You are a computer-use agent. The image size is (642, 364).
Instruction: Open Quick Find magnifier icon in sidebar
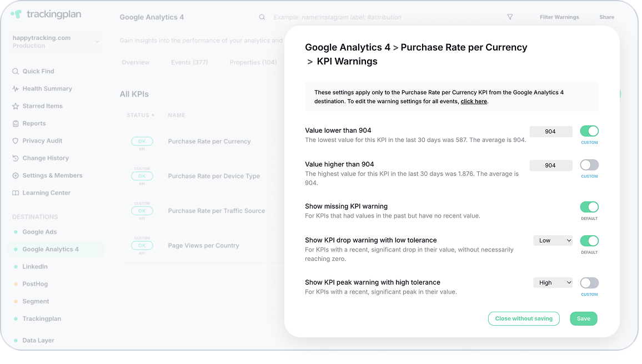coord(16,71)
